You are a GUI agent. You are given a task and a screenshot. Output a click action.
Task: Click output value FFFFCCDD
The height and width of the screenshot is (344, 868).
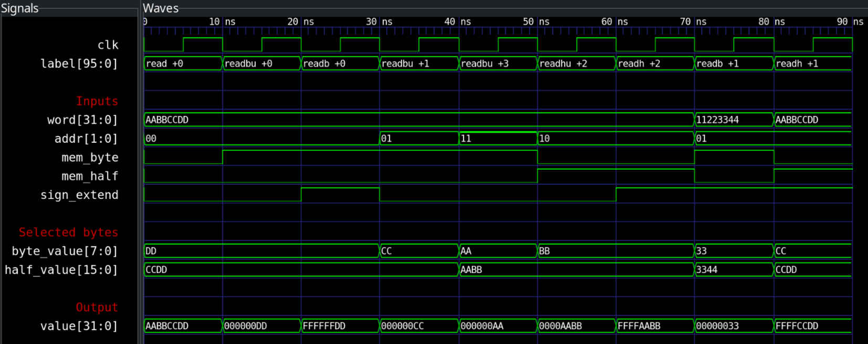pos(813,326)
